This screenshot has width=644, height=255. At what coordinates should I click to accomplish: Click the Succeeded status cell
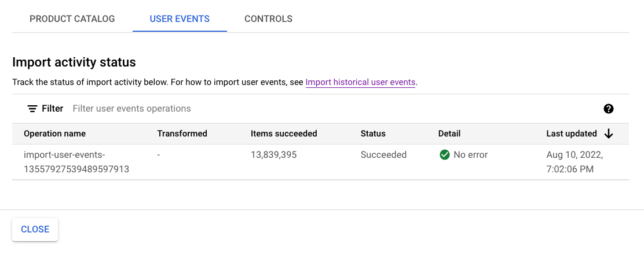coord(383,155)
